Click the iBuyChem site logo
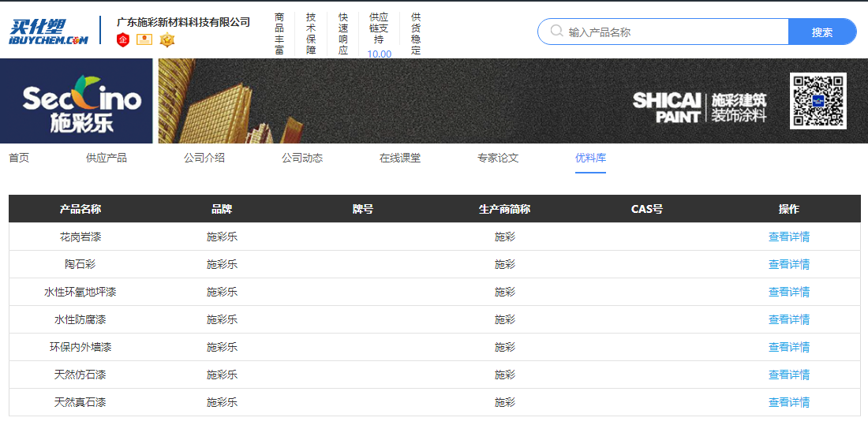Screen dimensions: 868x425 click(x=49, y=31)
